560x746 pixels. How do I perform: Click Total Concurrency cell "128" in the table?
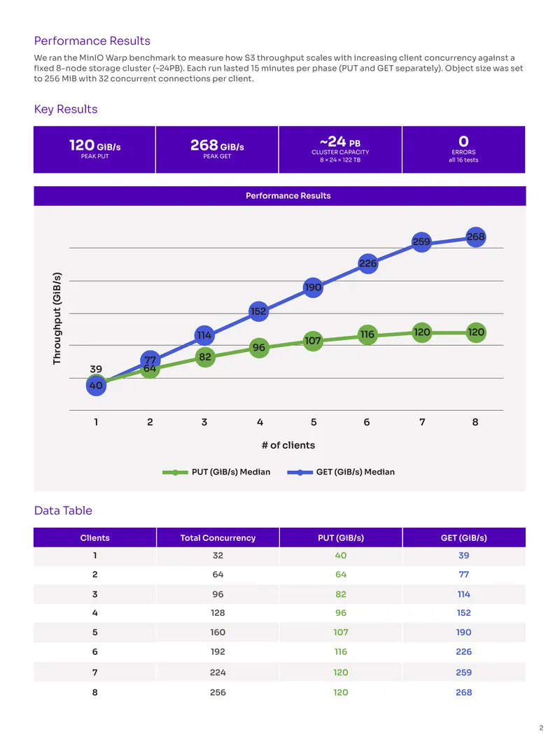pyautogui.click(x=218, y=613)
